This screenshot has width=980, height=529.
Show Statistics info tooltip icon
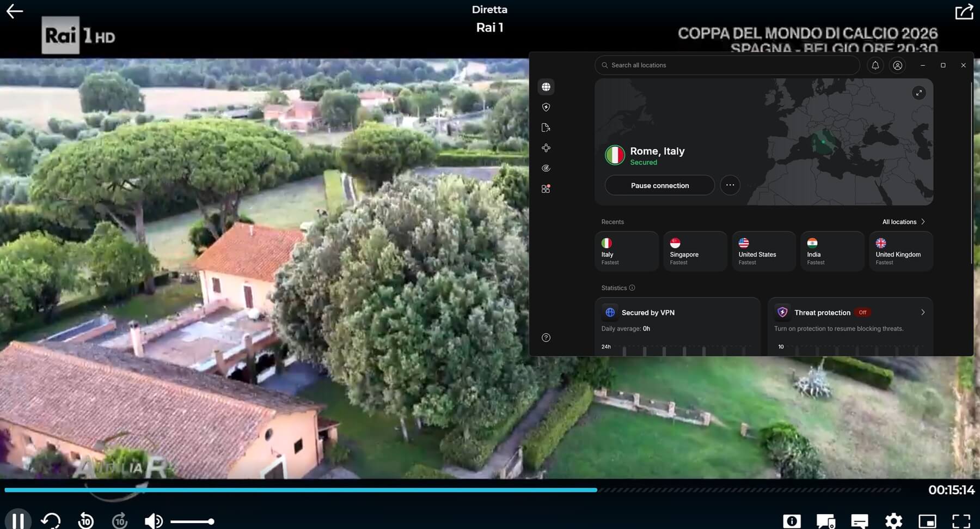[x=632, y=288]
